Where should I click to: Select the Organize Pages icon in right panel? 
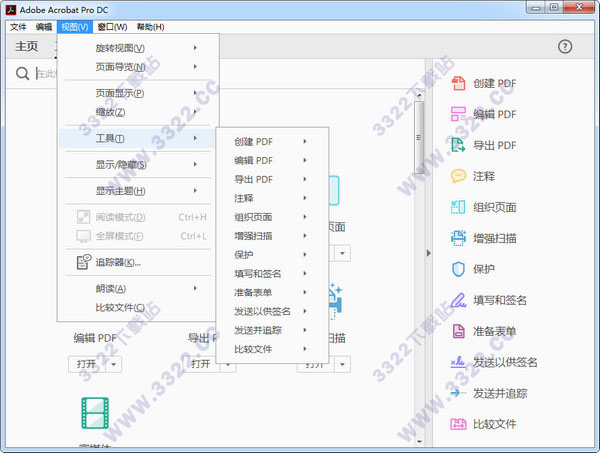pos(458,207)
